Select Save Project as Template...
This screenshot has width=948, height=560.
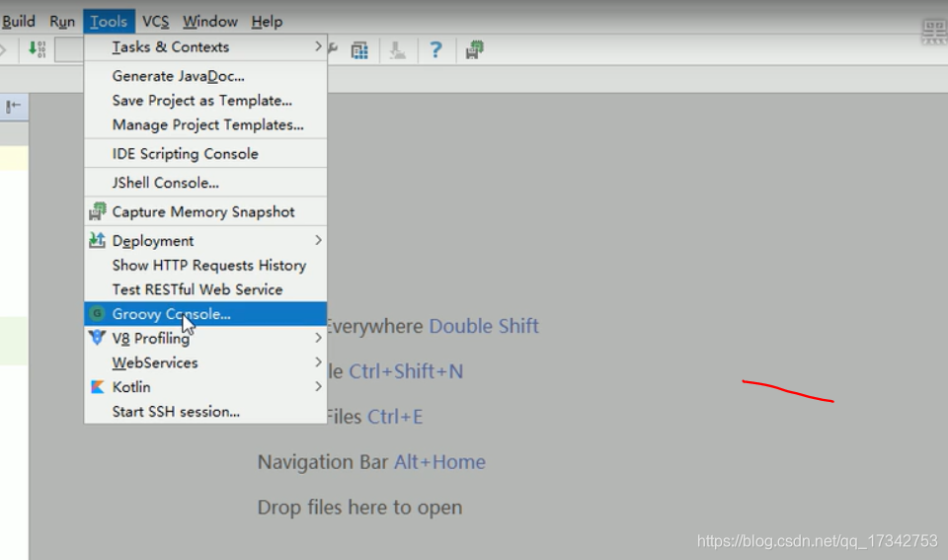[x=205, y=101]
